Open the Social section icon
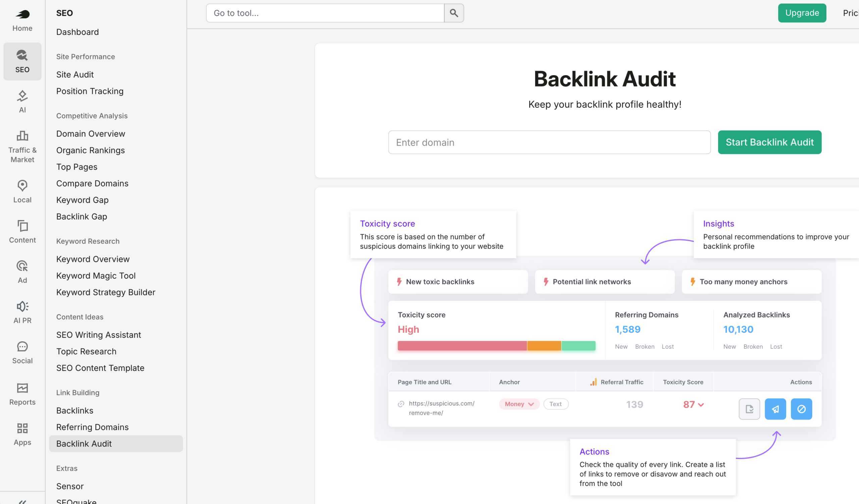The image size is (859, 504). (22, 347)
